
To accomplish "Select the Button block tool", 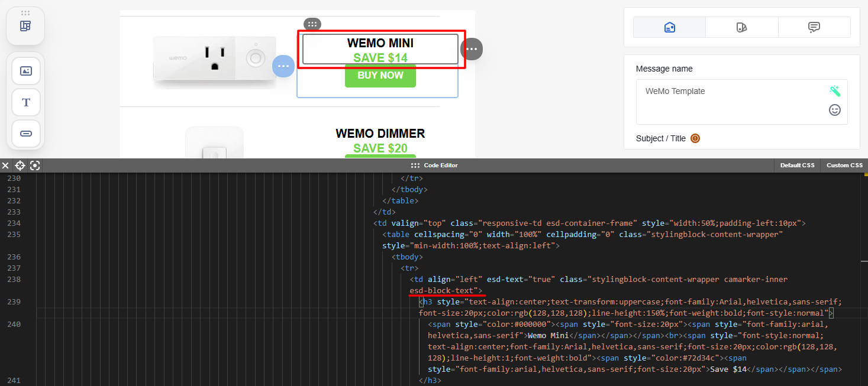I will tap(26, 134).
